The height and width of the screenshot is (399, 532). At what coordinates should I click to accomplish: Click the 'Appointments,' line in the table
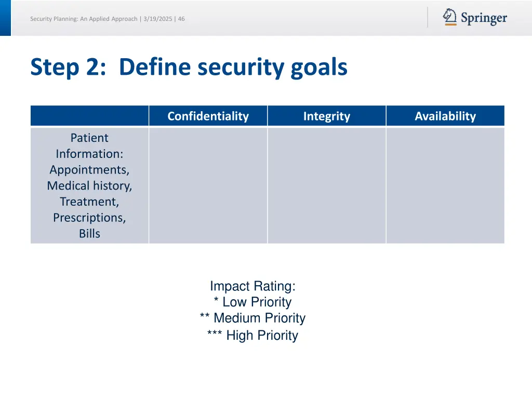(x=89, y=170)
